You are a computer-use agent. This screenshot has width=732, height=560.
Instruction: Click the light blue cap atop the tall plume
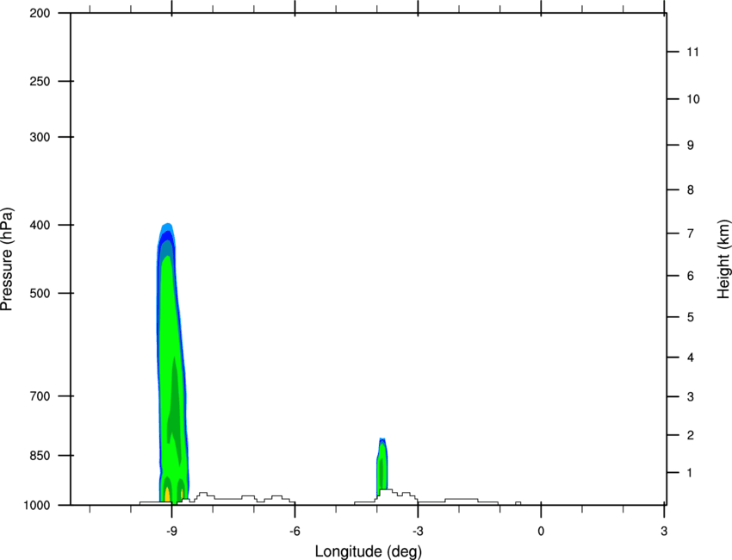[x=167, y=227]
